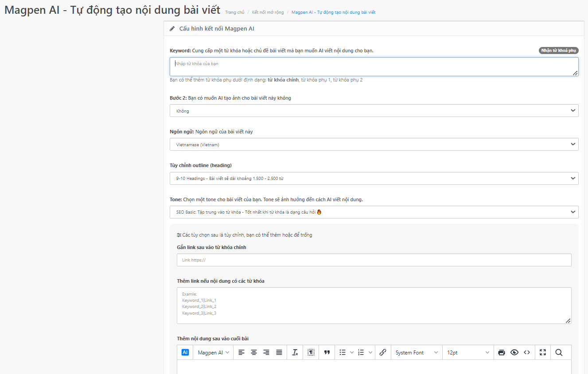
Task: Click the keyword-link pairs textarea
Action: (374, 305)
